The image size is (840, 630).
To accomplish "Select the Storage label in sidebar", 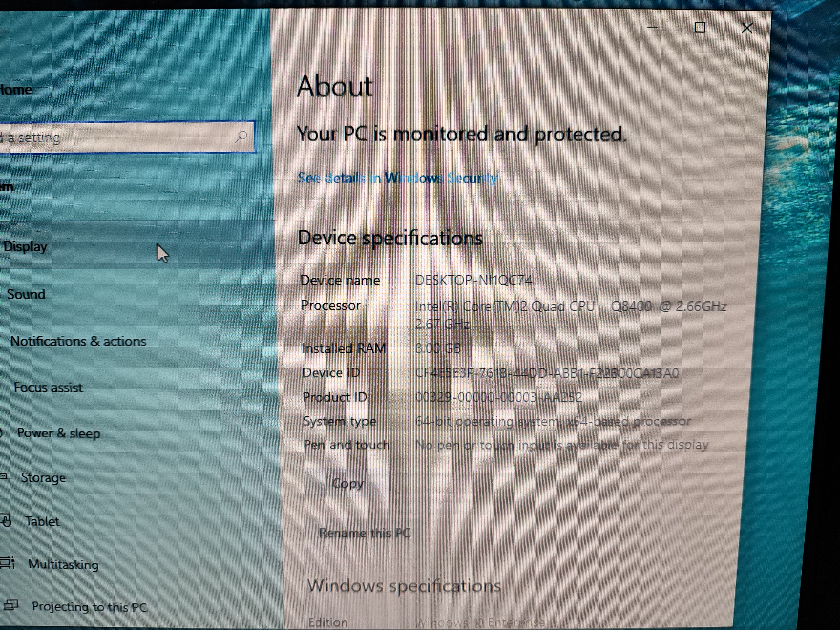I will (x=43, y=477).
